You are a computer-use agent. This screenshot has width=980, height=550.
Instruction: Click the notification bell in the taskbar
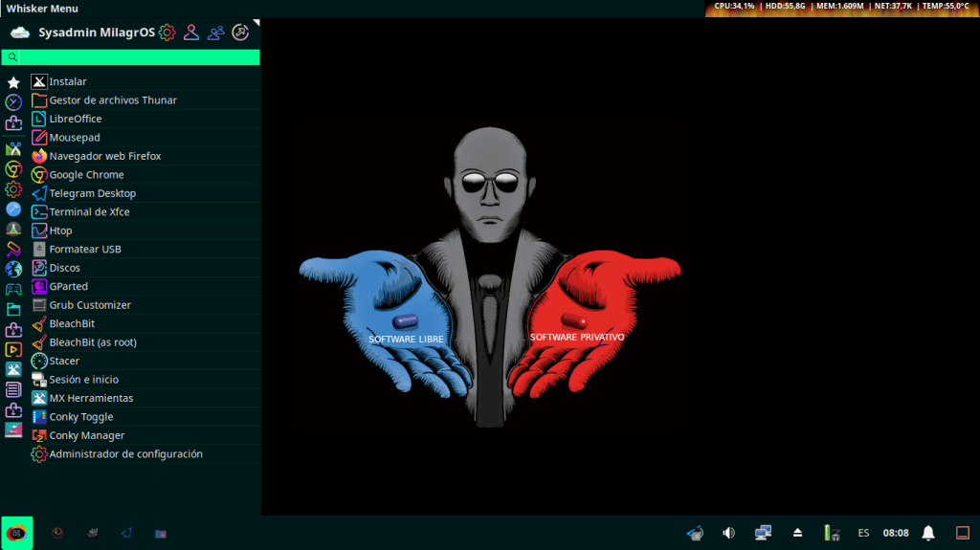[927, 533]
